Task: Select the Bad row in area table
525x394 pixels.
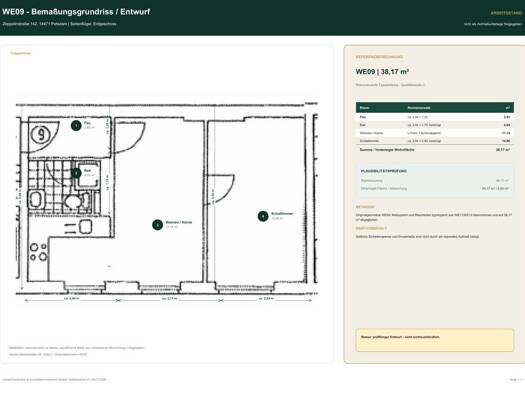Action: coord(435,125)
